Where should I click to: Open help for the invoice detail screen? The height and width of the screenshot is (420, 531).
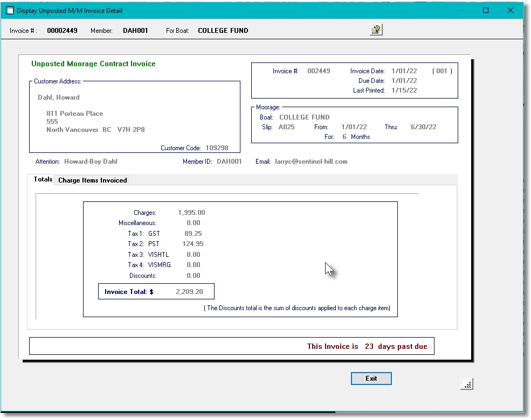click(x=375, y=30)
